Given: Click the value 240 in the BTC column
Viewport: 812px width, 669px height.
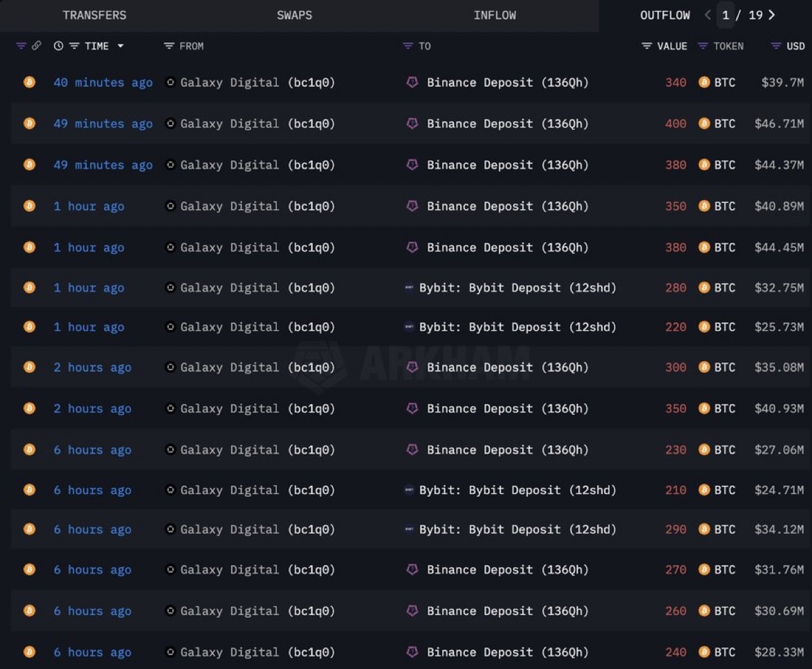Looking at the screenshot, I should tap(676, 652).
